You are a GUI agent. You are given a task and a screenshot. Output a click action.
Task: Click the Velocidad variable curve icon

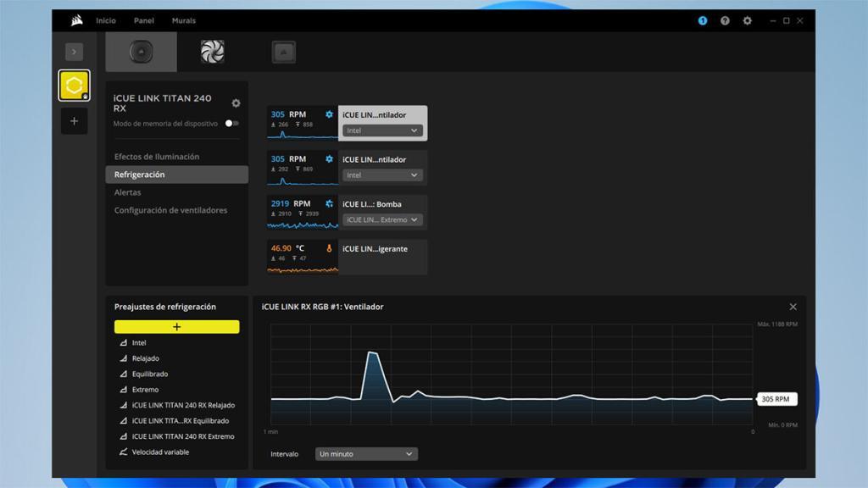124,452
